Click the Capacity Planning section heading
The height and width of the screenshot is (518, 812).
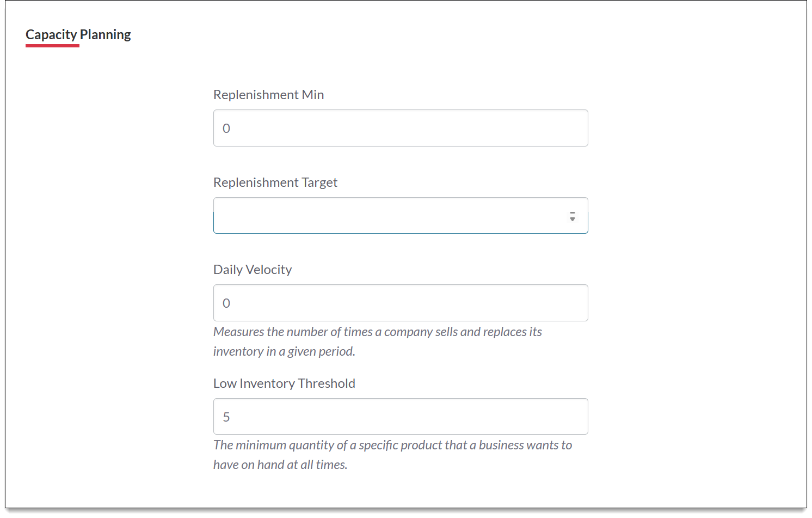click(78, 34)
